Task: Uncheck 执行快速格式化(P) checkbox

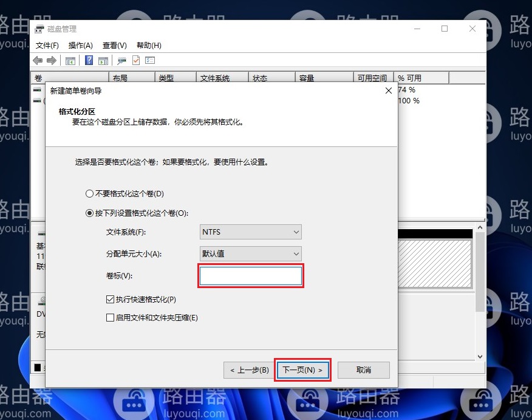Action: pyautogui.click(x=110, y=300)
